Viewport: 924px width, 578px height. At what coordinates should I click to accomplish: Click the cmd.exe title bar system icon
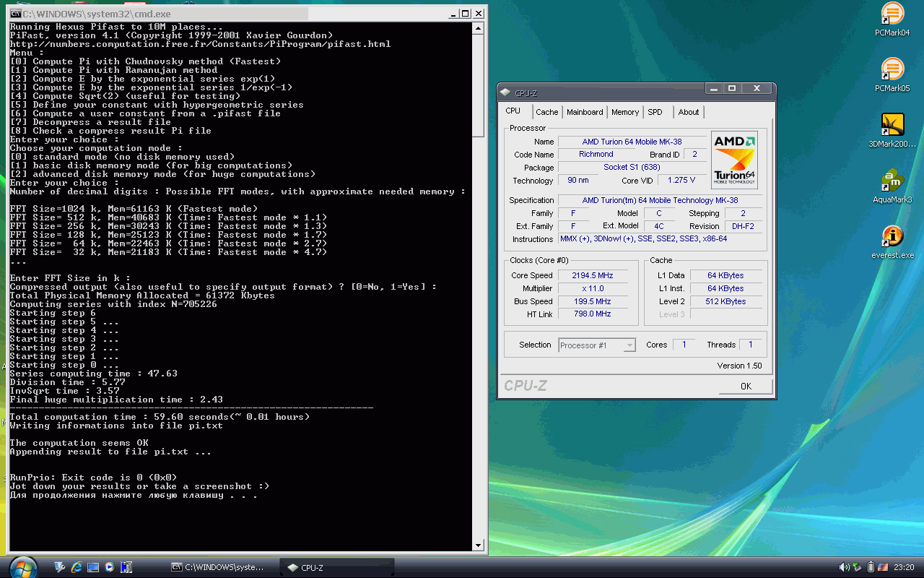[x=15, y=13]
